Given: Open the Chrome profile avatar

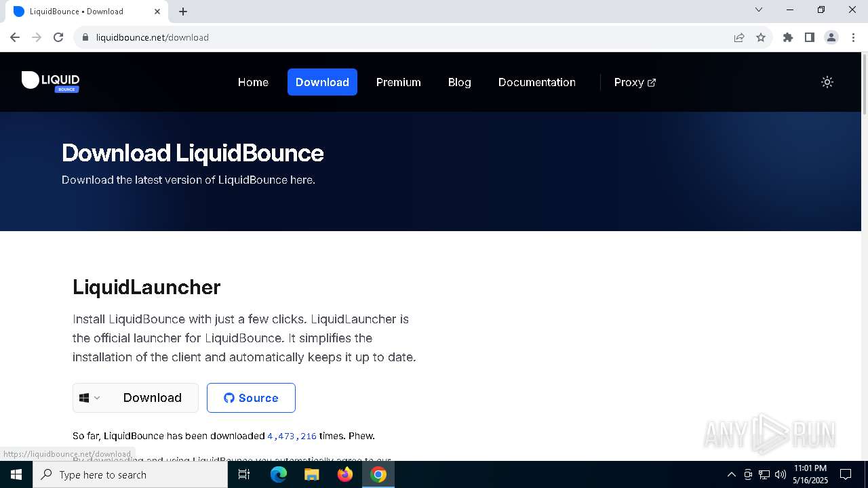Looking at the screenshot, I should coord(831,37).
